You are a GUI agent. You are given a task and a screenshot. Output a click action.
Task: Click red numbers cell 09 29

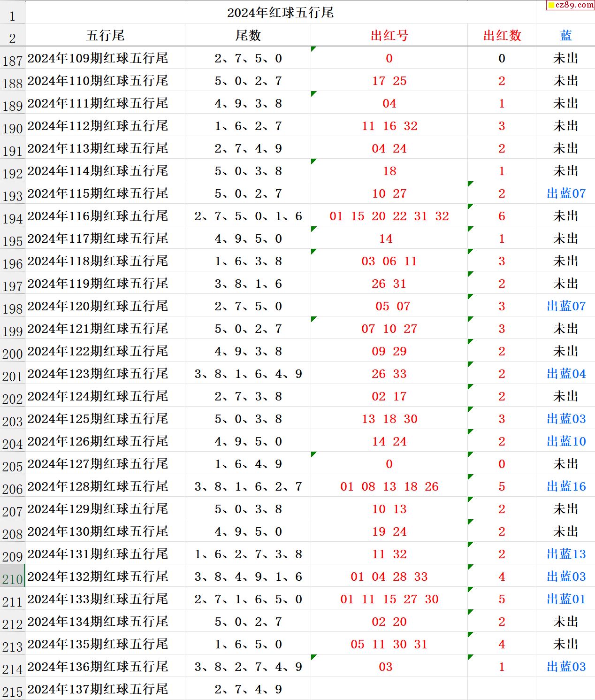click(389, 351)
